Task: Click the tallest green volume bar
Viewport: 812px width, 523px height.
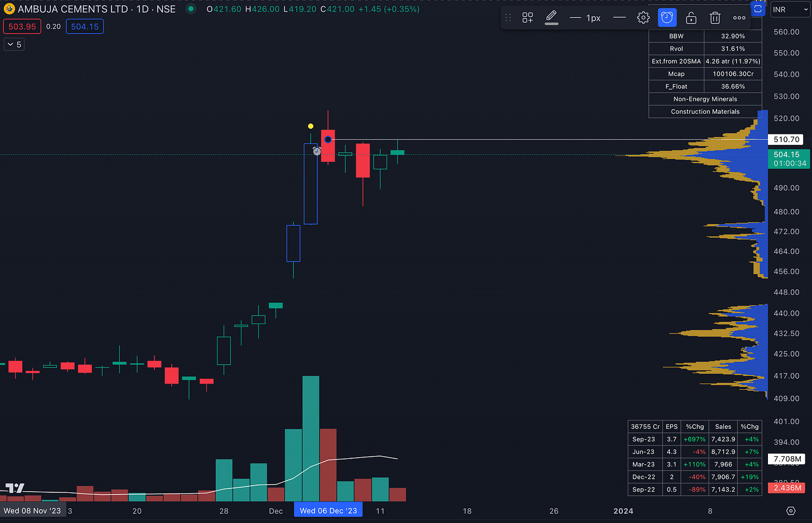Action: (311, 438)
